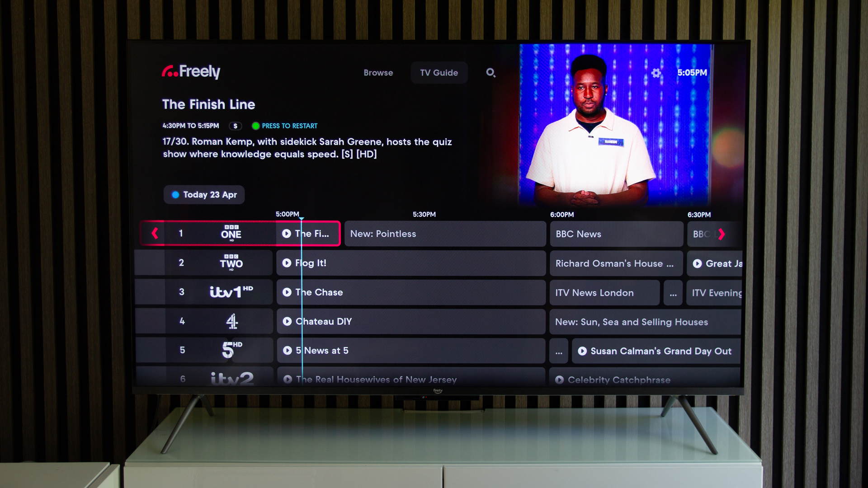Click channel number 4 in the guide

point(182,321)
